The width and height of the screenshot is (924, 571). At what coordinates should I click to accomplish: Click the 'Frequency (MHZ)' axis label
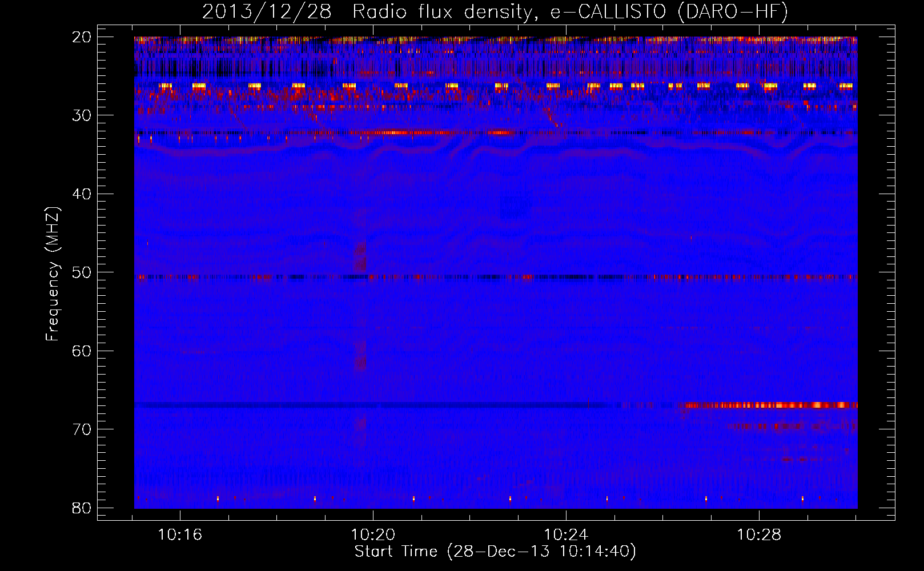pos(53,274)
